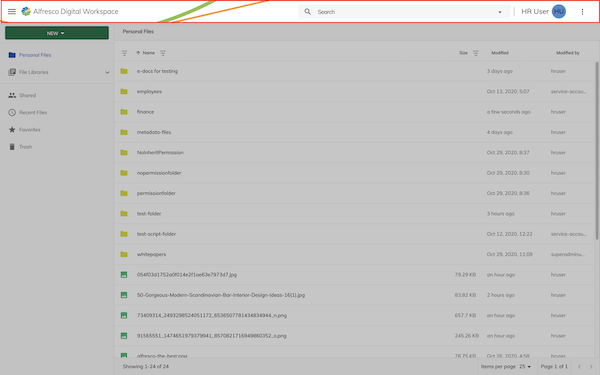Open the search options dropdown arrow
The width and height of the screenshot is (600, 375).
pos(500,12)
